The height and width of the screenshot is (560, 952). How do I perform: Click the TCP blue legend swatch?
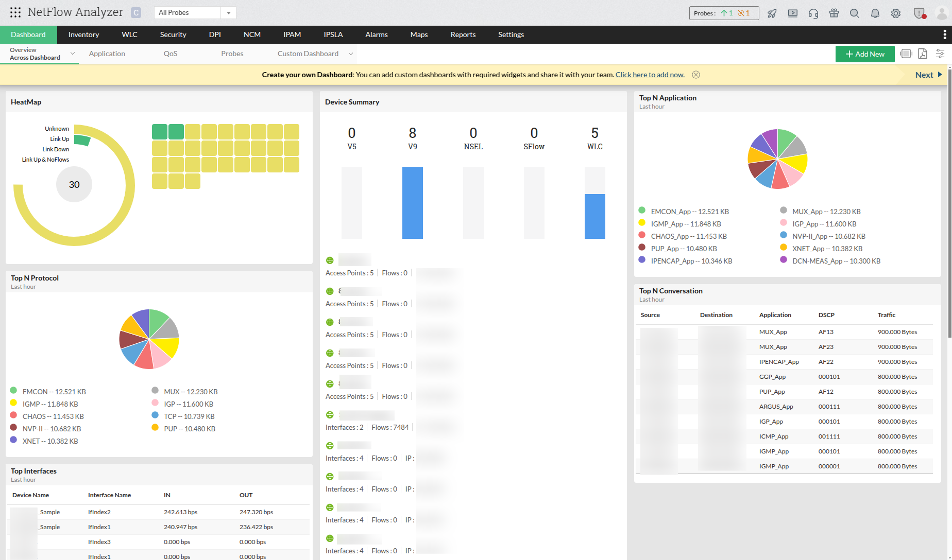155,415
